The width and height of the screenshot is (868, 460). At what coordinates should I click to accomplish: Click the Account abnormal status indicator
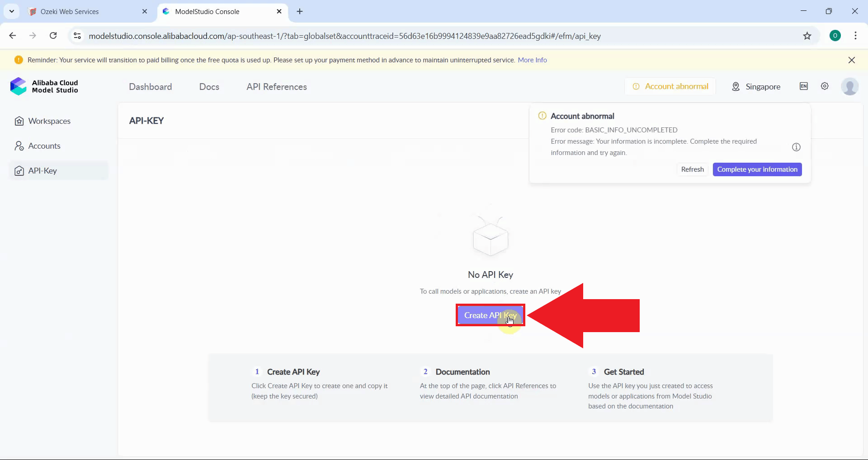click(x=670, y=86)
